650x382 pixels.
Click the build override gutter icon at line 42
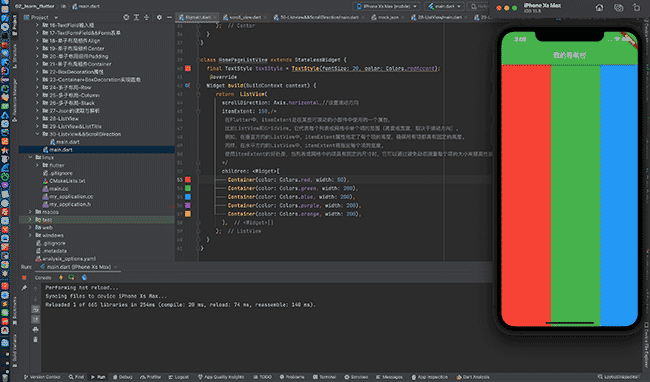pyautogui.click(x=187, y=85)
